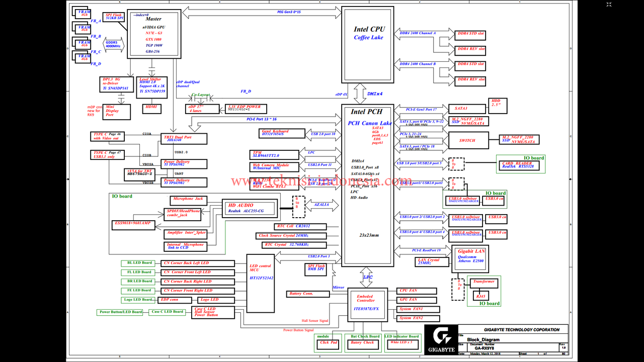This screenshot has width=644, height=362.
Task: Select the Gen4 Keyboard HT32F1654/S box
Action: [x=282, y=133]
